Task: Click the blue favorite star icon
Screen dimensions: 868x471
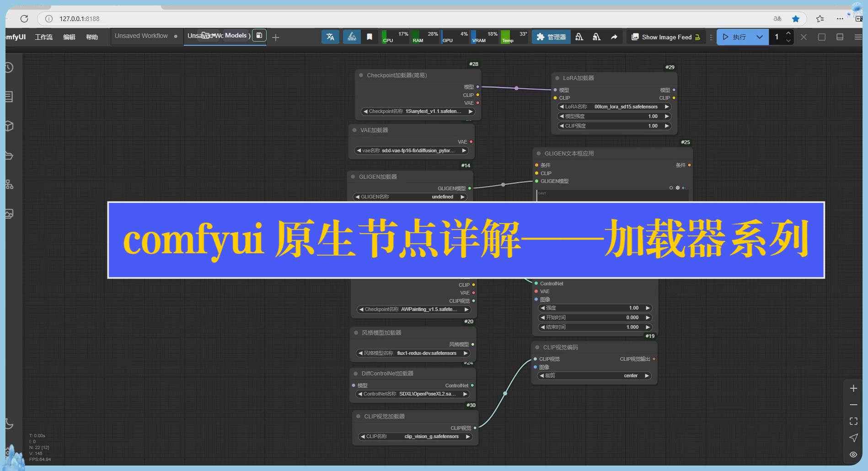Action: coord(796,19)
